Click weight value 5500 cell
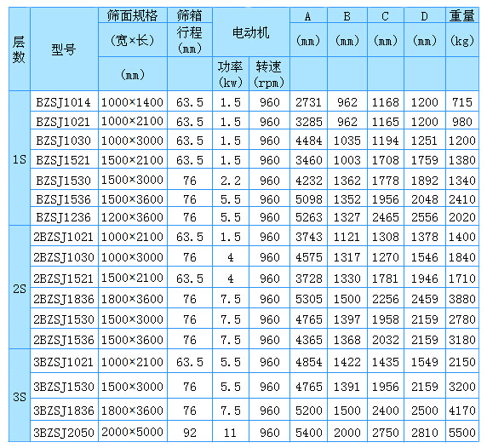The image size is (487, 448). [x=462, y=432]
